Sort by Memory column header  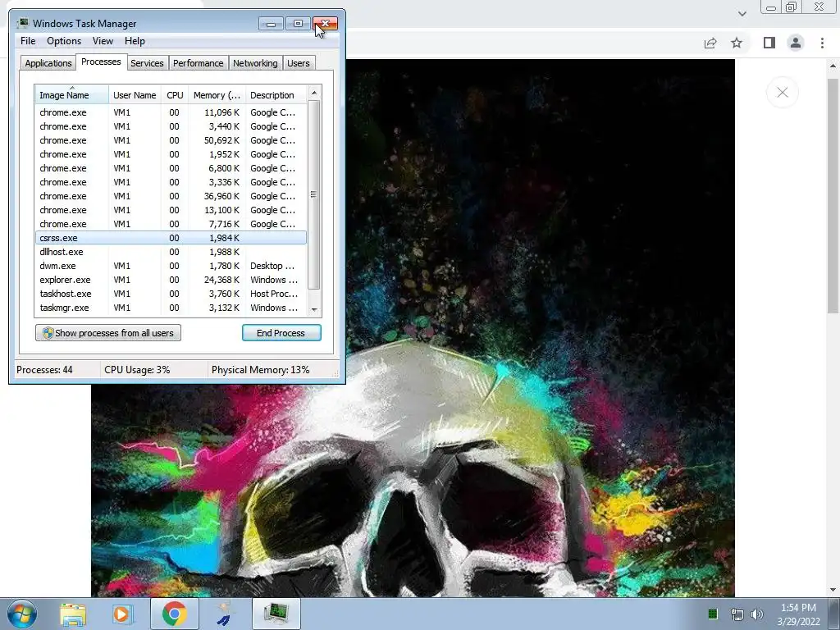click(217, 95)
